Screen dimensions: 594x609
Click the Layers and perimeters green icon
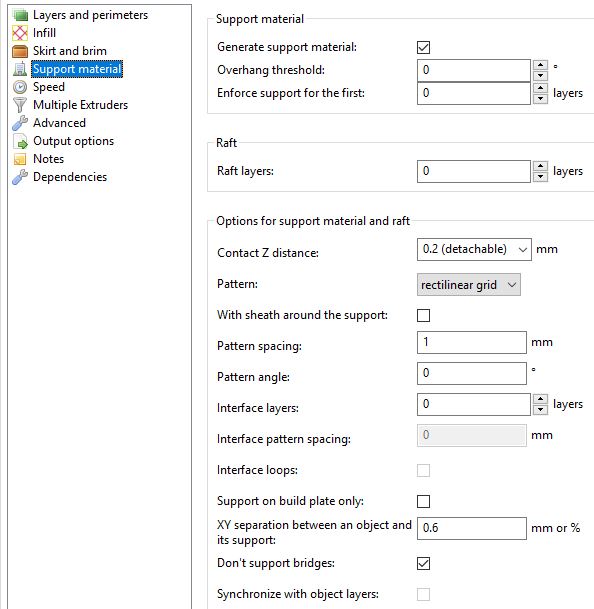pyautogui.click(x=20, y=15)
